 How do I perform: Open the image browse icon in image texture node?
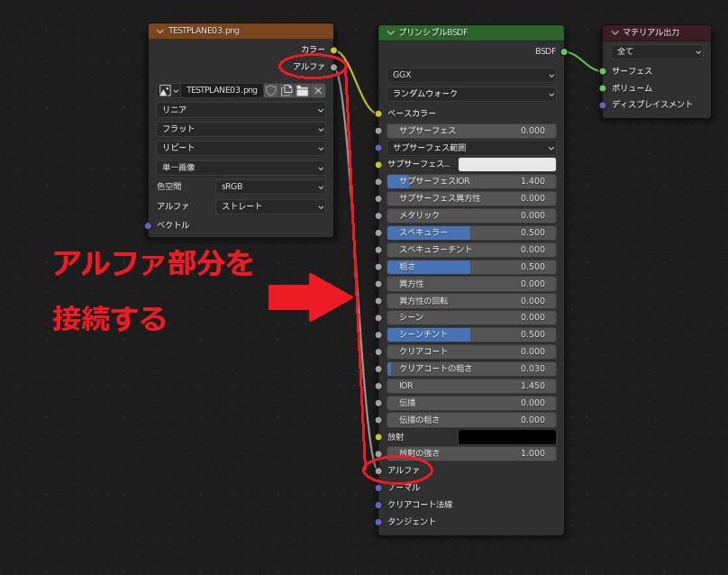(x=168, y=90)
